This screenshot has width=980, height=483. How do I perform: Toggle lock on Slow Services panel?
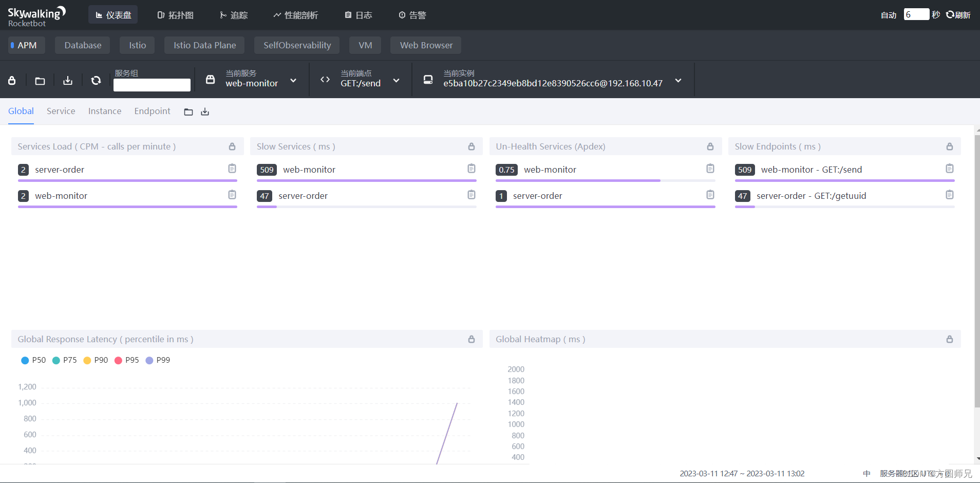472,146
